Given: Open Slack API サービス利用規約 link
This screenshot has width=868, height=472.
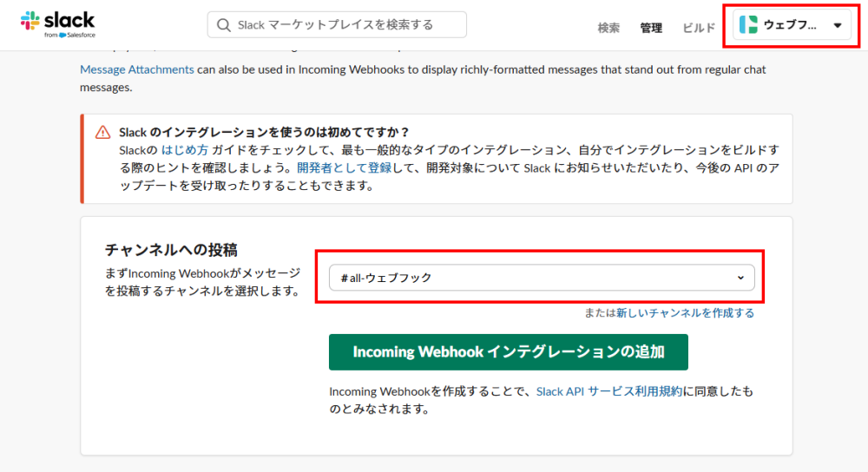Looking at the screenshot, I should [x=609, y=391].
